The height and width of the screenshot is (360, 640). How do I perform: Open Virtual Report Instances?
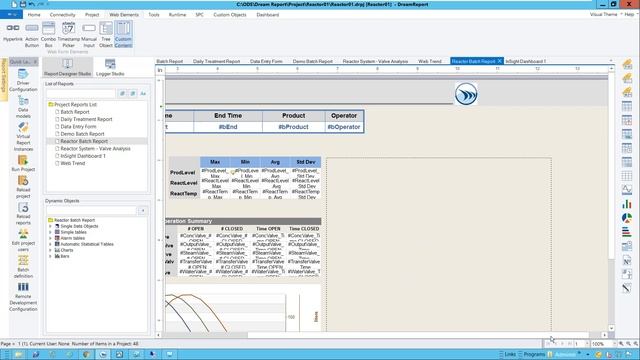pos(23,137)
